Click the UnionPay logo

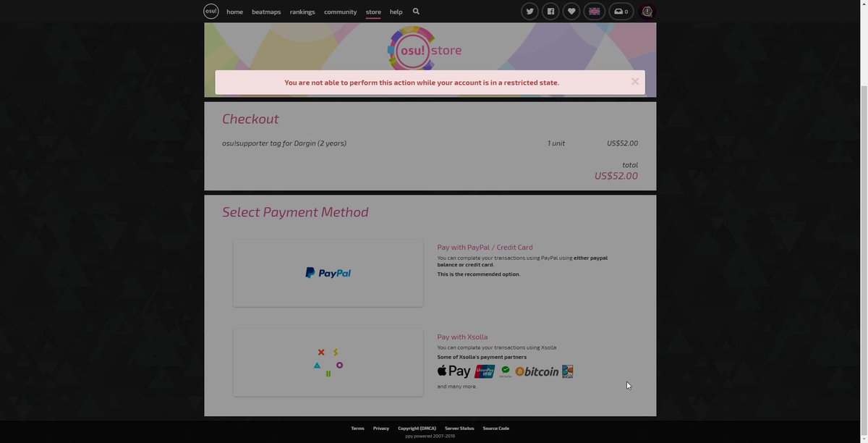[x=485, y=371]
